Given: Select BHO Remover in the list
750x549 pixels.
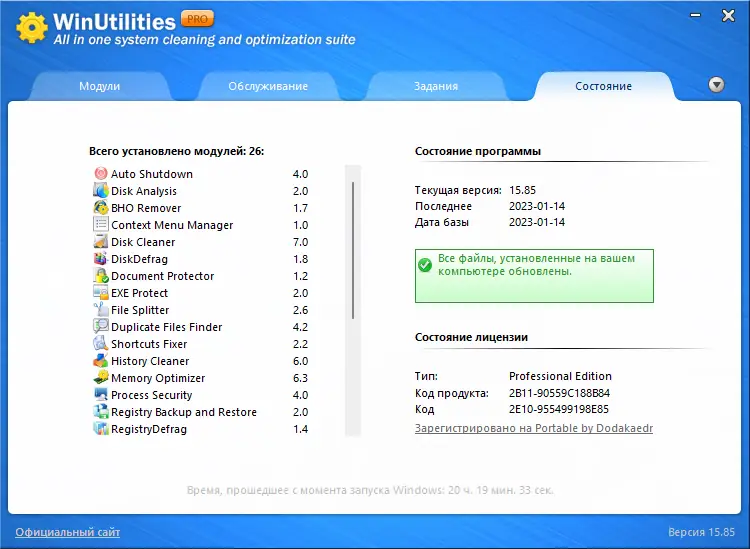Looking at the screenshot, I should pos(146,208).
